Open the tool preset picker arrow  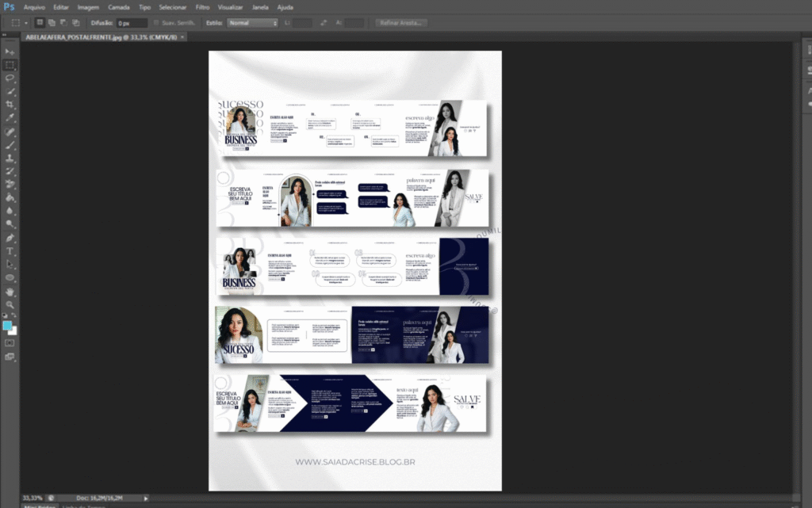click(x=25, y=23)
